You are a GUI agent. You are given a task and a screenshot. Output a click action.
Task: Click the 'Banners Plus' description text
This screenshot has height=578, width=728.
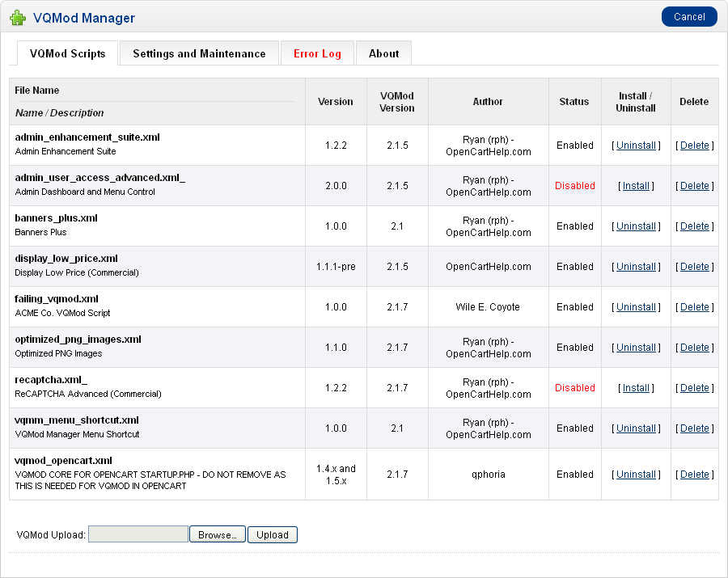click(41, 232)
